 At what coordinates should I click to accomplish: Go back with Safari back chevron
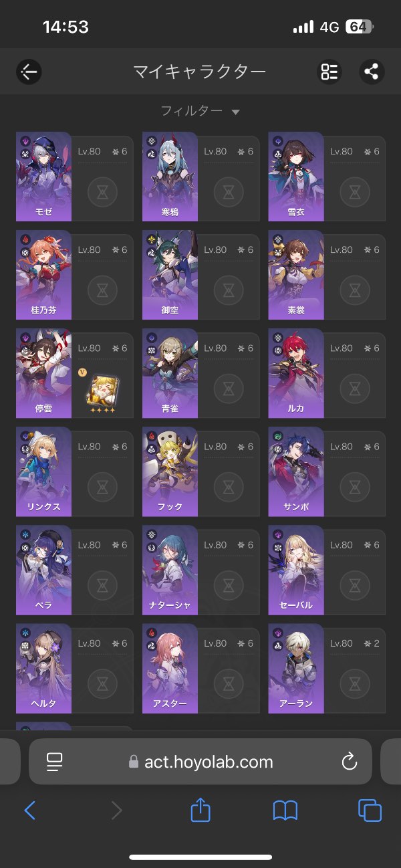[29, 811]
